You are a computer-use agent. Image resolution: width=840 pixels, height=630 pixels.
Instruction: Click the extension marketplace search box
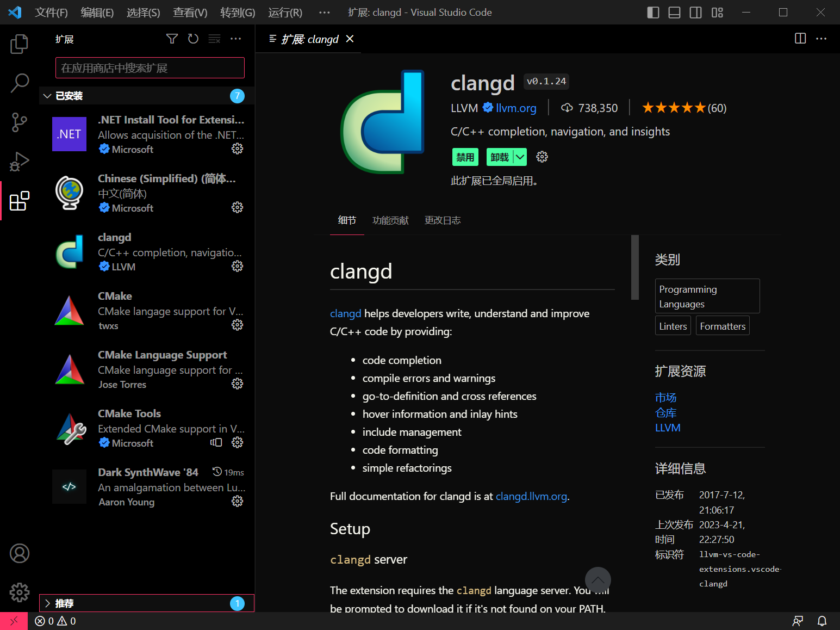point(150,68)
